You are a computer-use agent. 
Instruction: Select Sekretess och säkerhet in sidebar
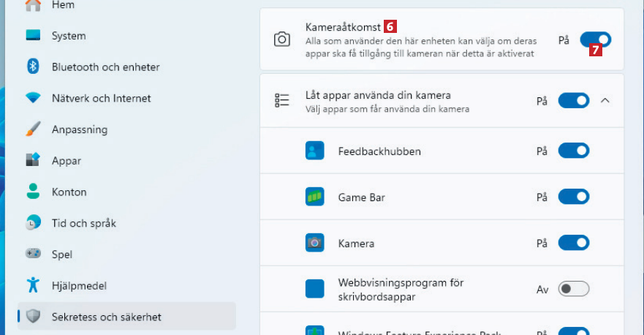tap(126, 317)
